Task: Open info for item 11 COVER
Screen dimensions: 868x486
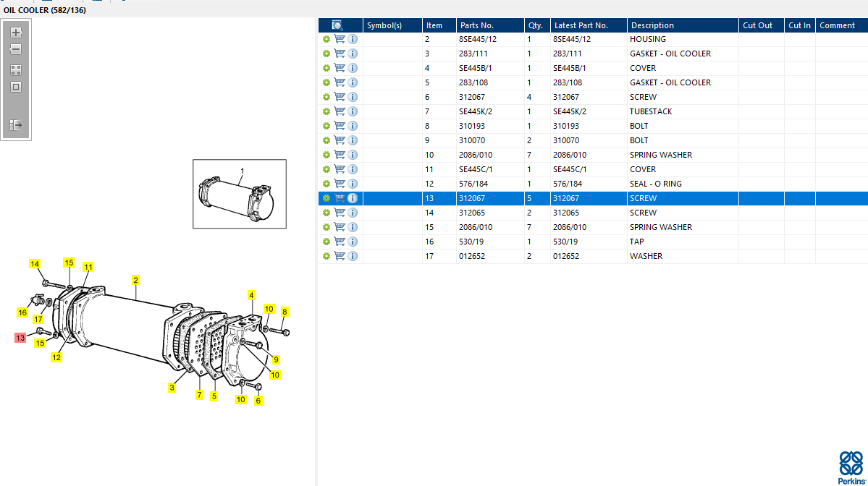Action: tap(353, 169)
